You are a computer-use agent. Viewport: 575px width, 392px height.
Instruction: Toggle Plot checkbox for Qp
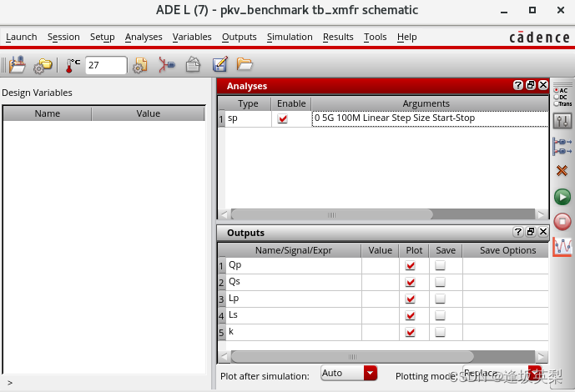tap(411, 265)
